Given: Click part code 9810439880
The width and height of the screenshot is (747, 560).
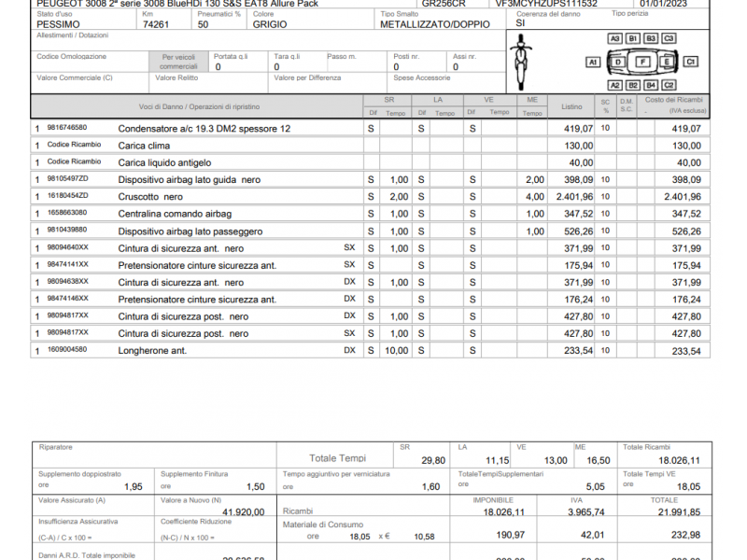Looking at the screenshot, I should (x=67, y=230).
